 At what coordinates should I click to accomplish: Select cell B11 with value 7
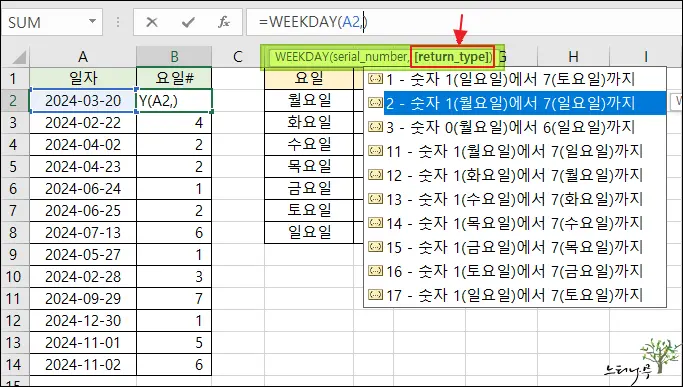(174, 299)
